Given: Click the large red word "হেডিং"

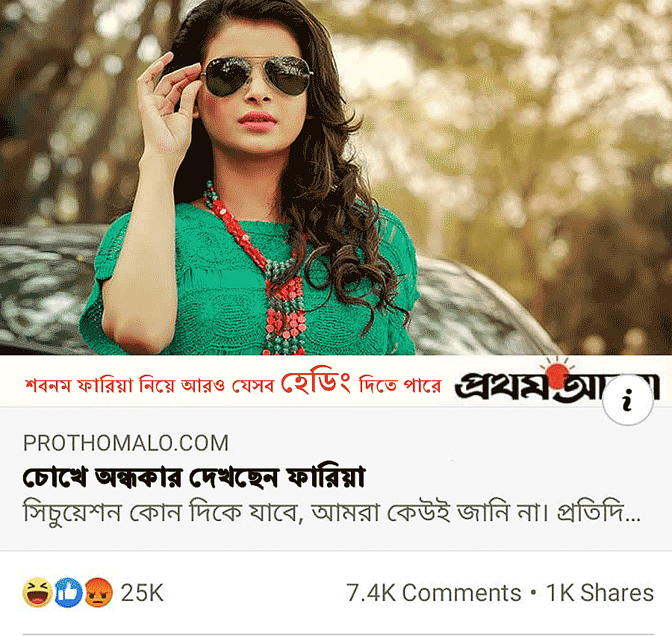Looking at the screenshot, I should [317, 383].
